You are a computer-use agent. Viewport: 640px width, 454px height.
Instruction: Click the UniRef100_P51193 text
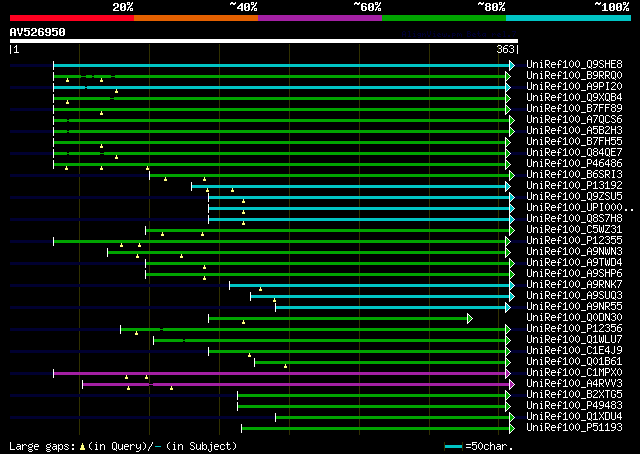click(x=574, y=428)
